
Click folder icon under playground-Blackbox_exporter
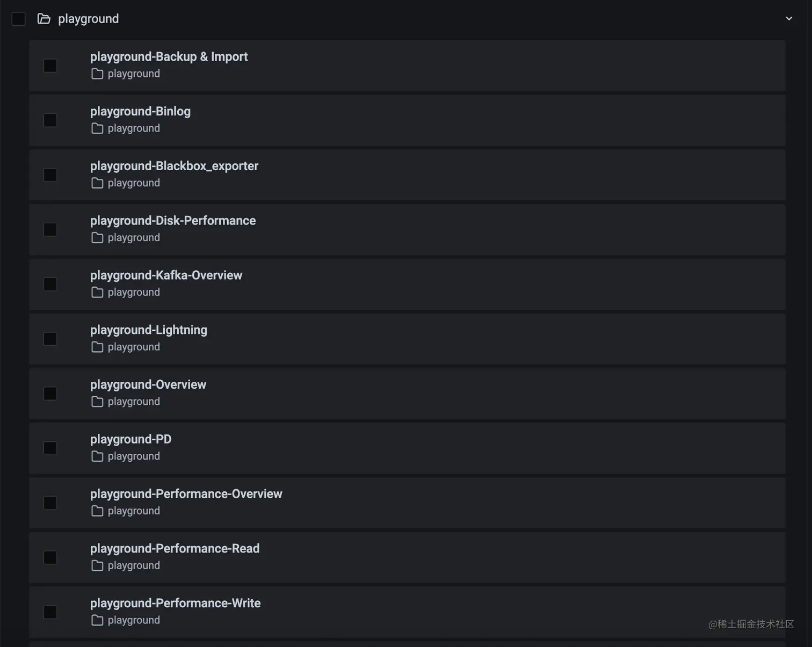97,184
